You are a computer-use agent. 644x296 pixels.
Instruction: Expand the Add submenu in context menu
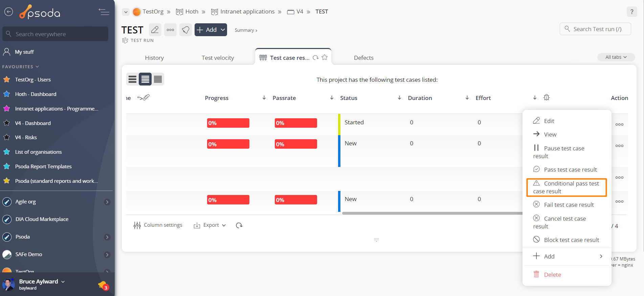click(x=601, y=256)
